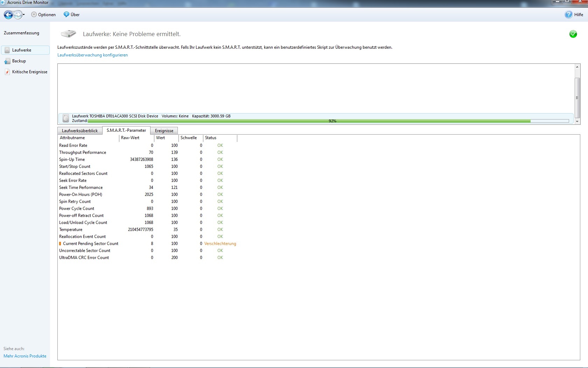This screenshot has width=588, height=368.
Task: Select the 'Power-On Hours (POH)' attribute
Action: 81,195
